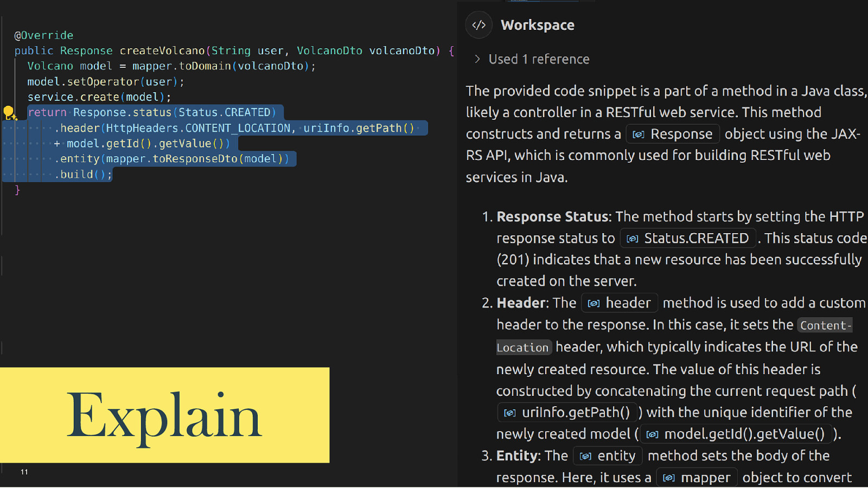
Task: Click the closing brace of method
Action: coord(17,190)
